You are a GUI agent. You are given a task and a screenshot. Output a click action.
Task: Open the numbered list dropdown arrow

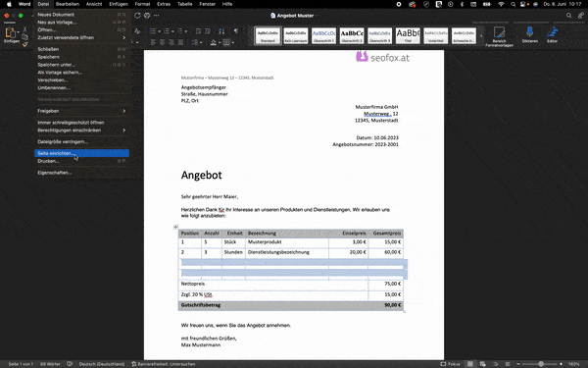click(172, 31)
